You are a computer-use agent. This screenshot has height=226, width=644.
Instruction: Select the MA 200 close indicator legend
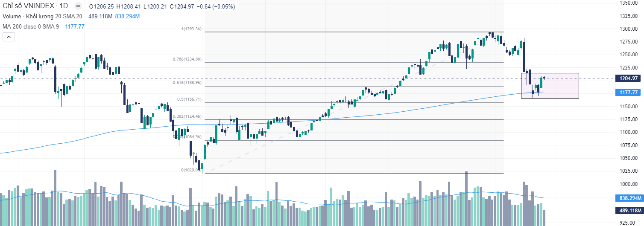pos(31,26)
